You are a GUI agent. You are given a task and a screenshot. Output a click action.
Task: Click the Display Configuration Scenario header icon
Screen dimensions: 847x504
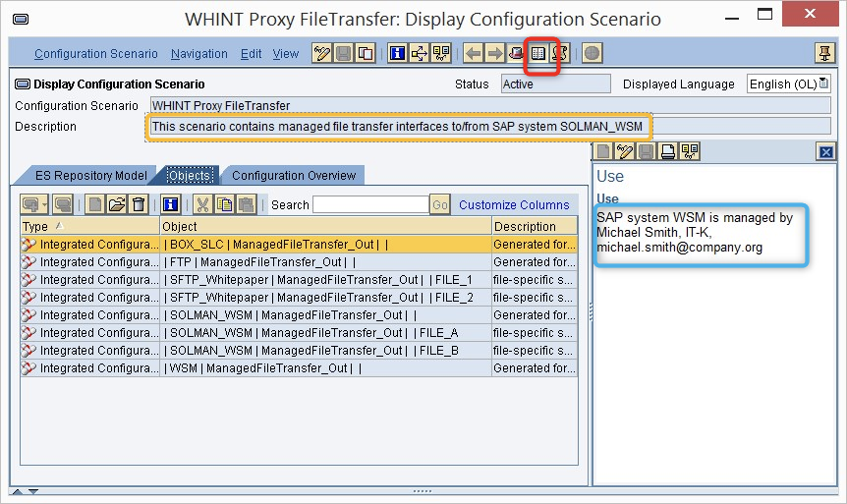pos(23,84)
